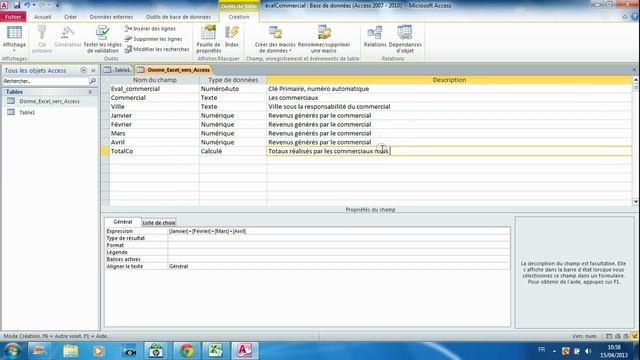The height and width of the screenshot is (360, 640).
Task: Click the Balises actives property field
Action: click(x=339, y=259)
